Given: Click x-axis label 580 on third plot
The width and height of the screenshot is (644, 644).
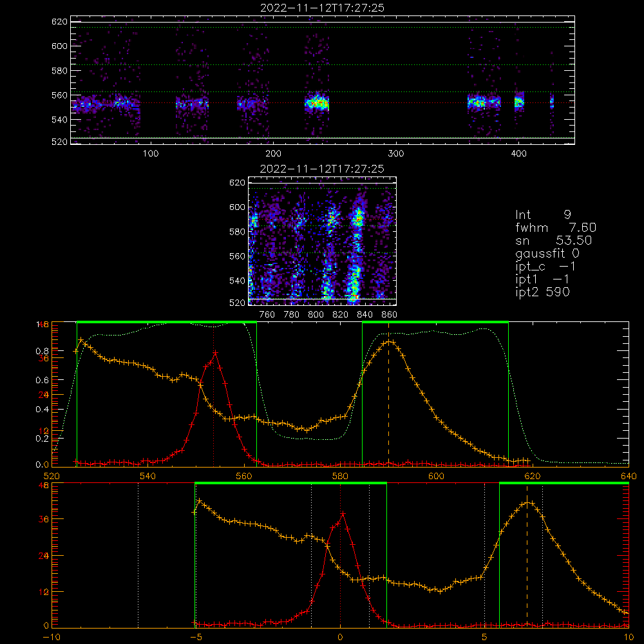Looking at the screenshot, I should click(340, 477).
